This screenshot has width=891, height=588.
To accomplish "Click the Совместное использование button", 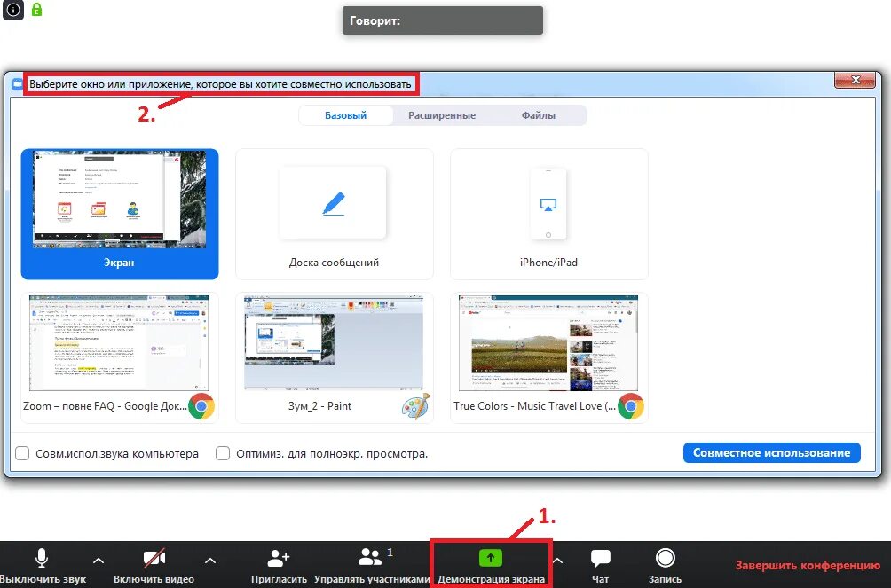I will click(x=772, y=453).
